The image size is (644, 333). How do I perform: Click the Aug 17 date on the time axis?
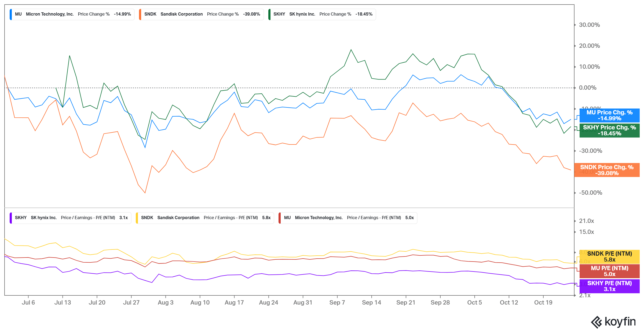[234, 303]
